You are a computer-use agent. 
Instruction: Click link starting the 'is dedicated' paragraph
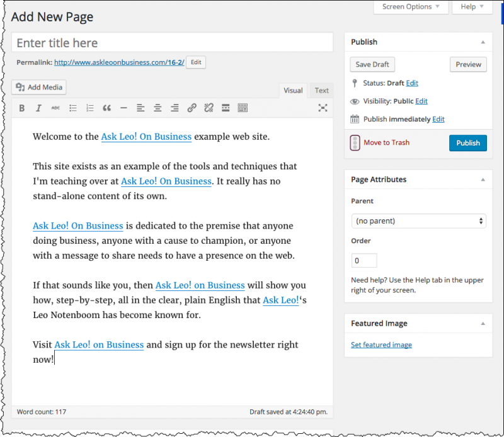78,226
